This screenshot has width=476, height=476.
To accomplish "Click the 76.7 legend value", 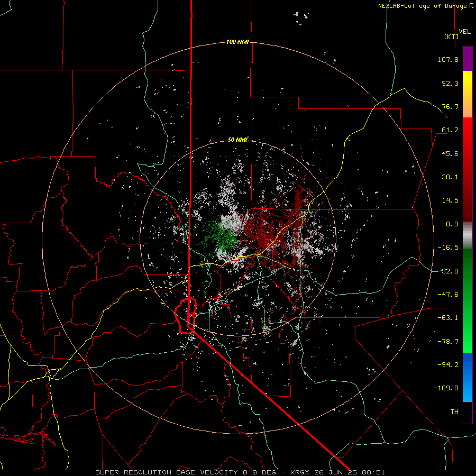I will coord(450,106).
